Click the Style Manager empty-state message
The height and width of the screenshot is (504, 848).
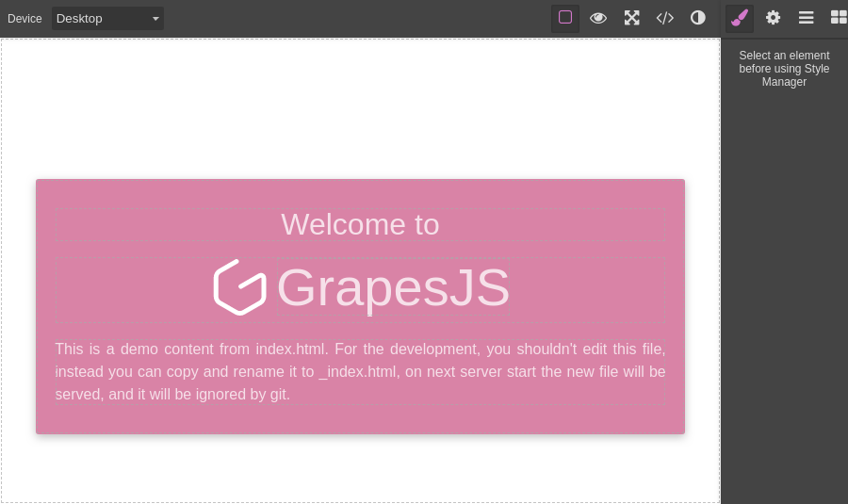(784, 69)
